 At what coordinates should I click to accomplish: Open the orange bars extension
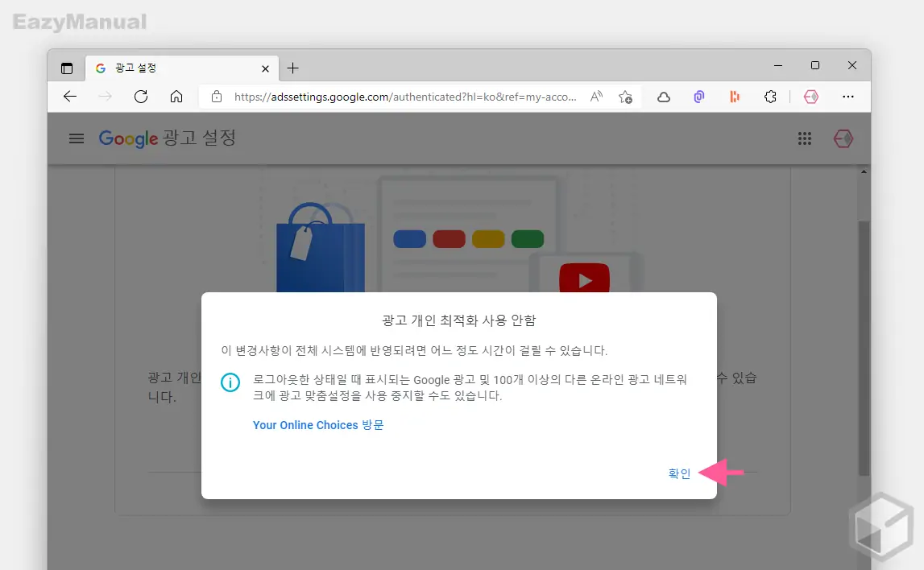[734, 97]
